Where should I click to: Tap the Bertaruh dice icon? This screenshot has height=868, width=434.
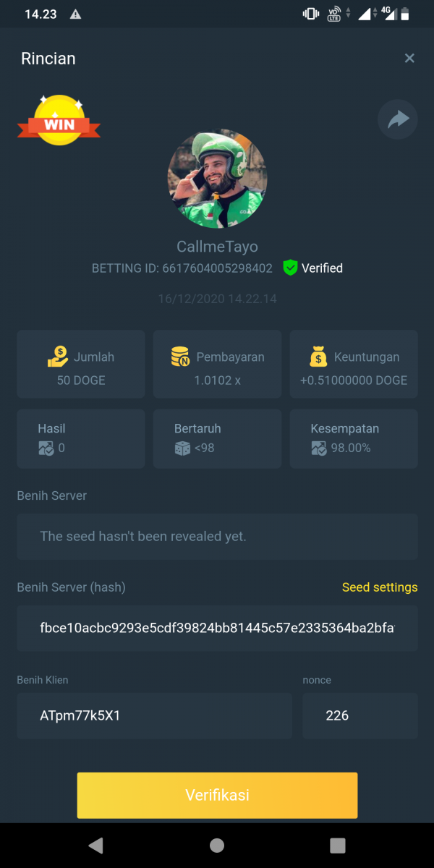tap(182, 448)
